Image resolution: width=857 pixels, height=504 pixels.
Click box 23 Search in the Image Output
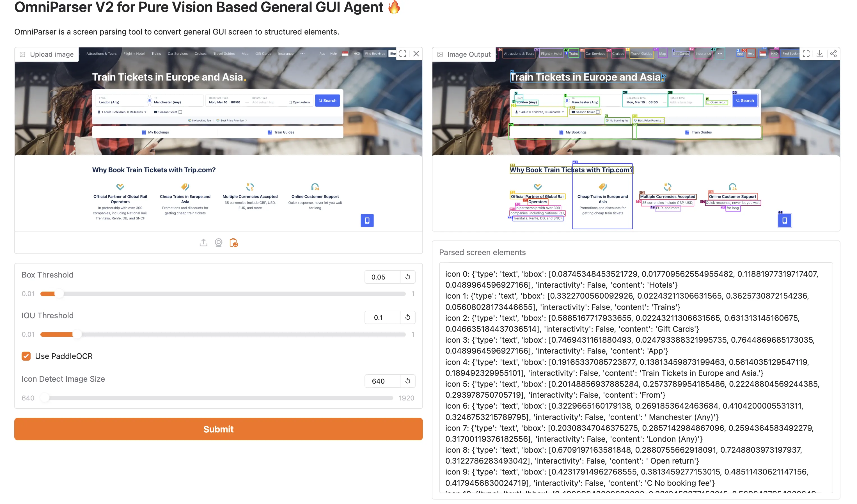(745, 101)
